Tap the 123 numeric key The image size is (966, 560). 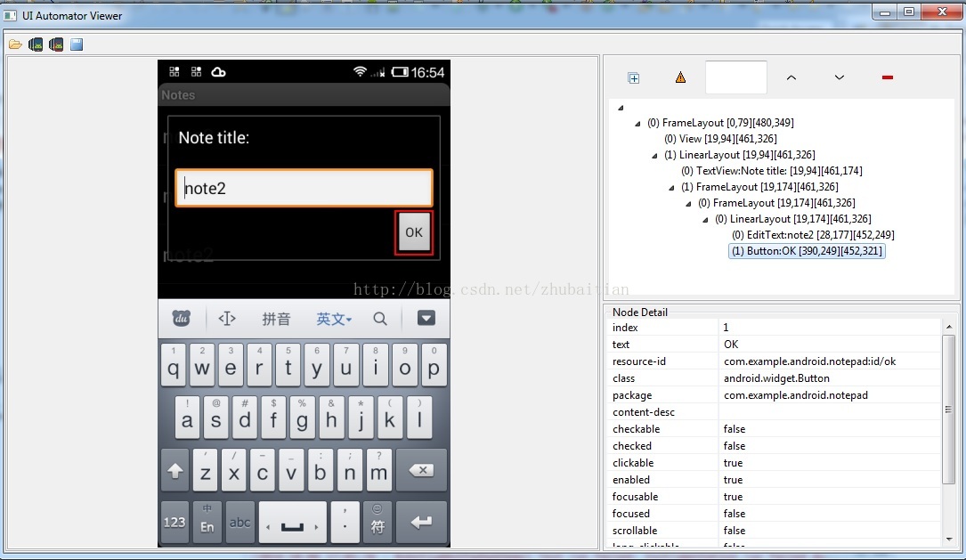pos(175,522)
